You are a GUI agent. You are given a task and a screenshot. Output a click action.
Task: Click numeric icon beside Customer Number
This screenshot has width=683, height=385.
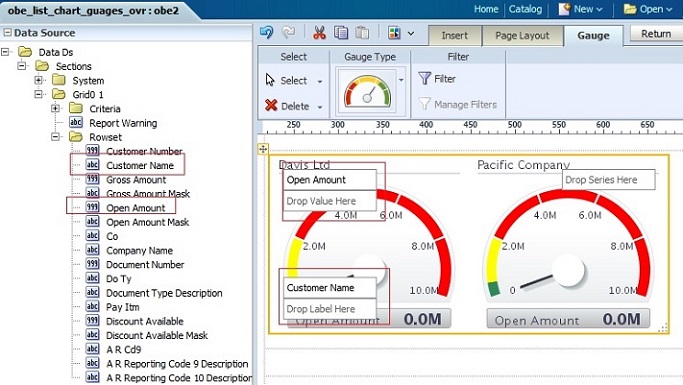click(x=92, y=151)
